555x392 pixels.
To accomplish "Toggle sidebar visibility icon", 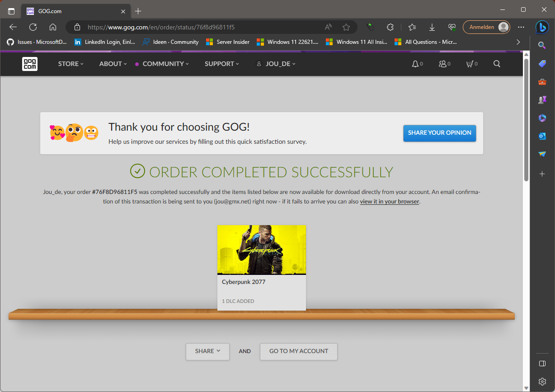I will tap(542, 364).
